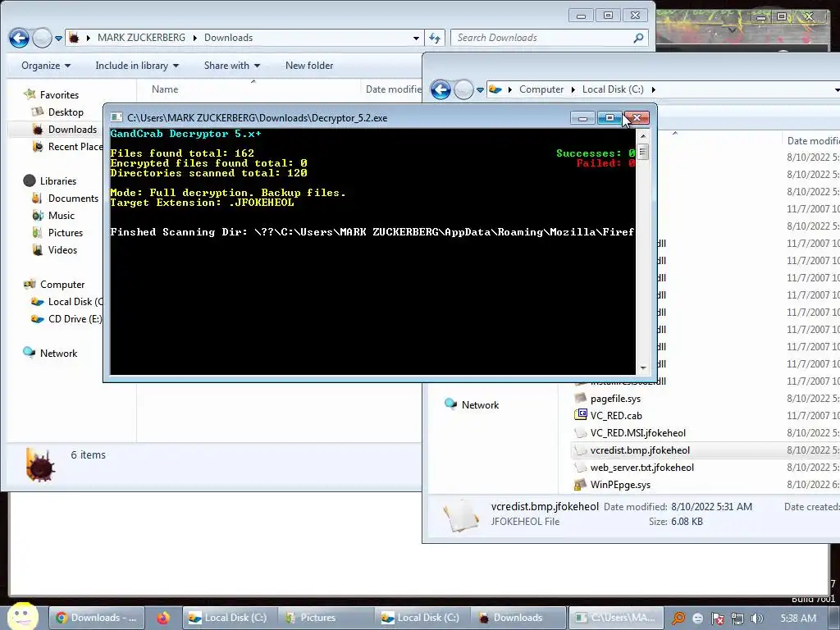Click the folder icon in Downloads address bar
Viewport: 840px width, 630px height.
click(74, 38)
